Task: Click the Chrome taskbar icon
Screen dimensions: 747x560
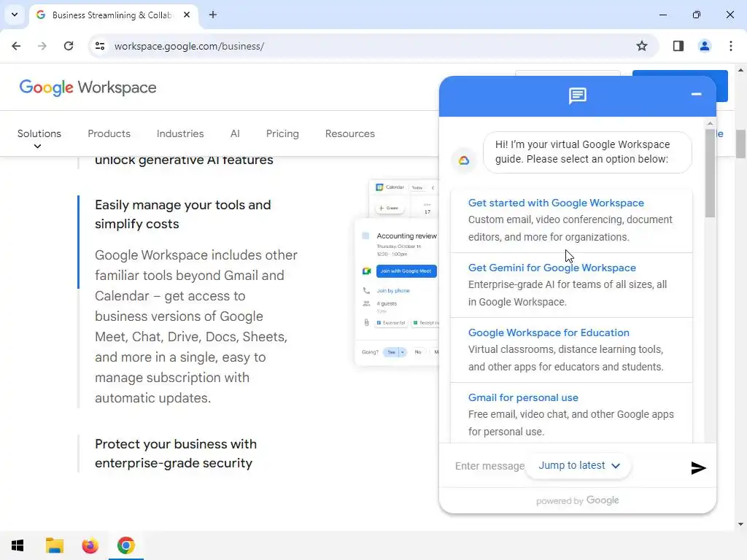Action: [125, 545]
